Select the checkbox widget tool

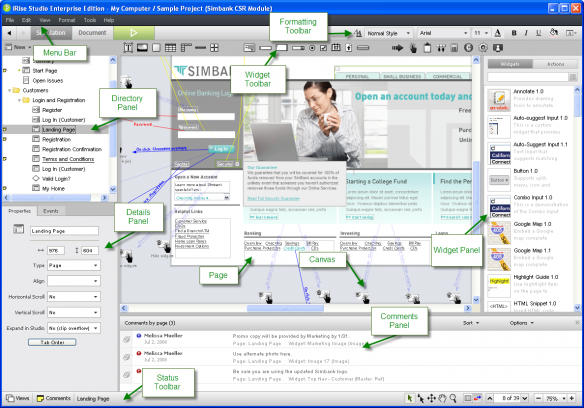323,48
